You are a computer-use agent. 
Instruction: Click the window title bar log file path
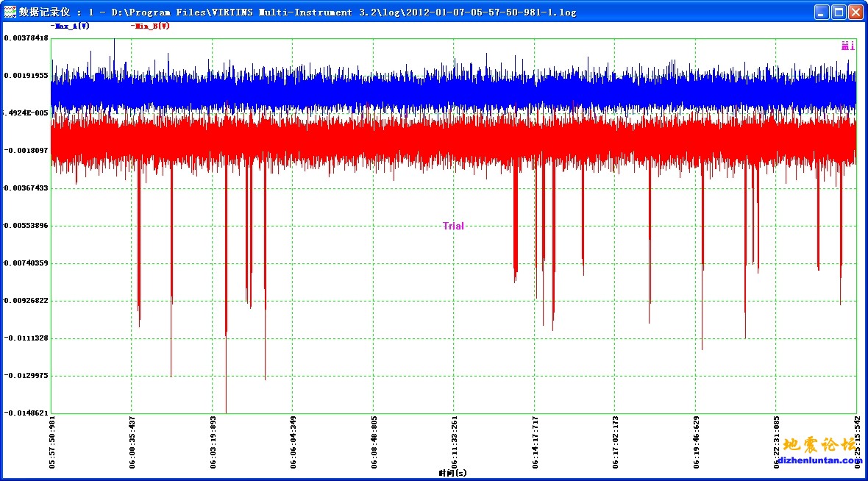tap(344, 13)
